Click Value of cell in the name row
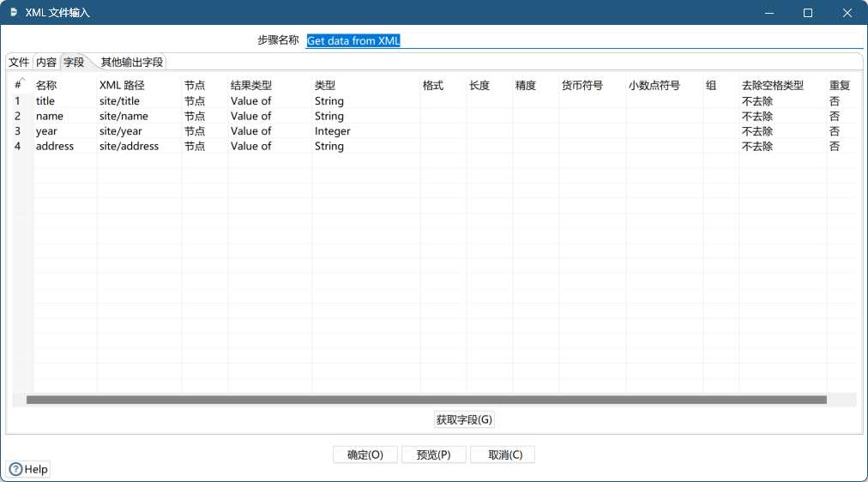This screenshot has width=868, height=482. click(x=269, y=116)
